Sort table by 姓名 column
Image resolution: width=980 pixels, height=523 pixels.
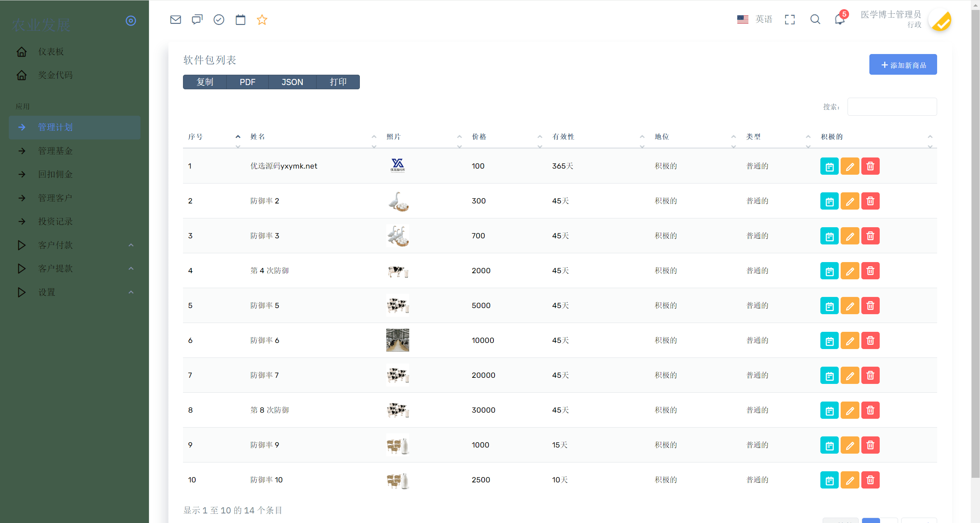[313, 137]
